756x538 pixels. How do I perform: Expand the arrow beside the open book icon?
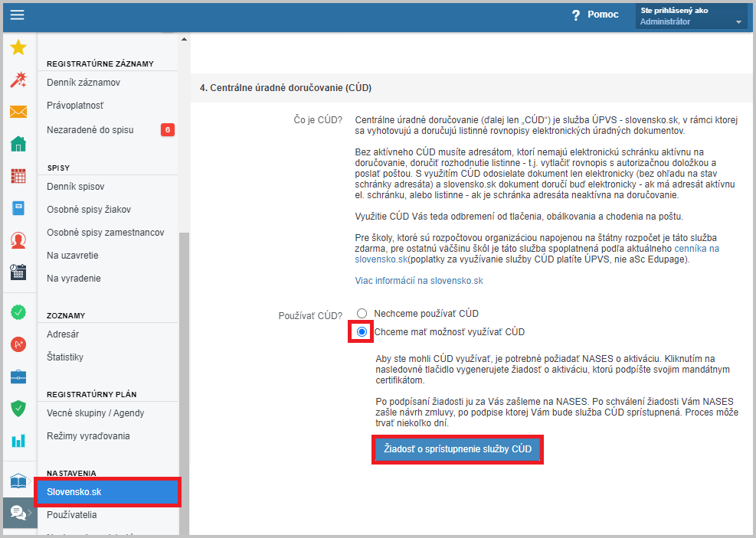tap(30, 481)
